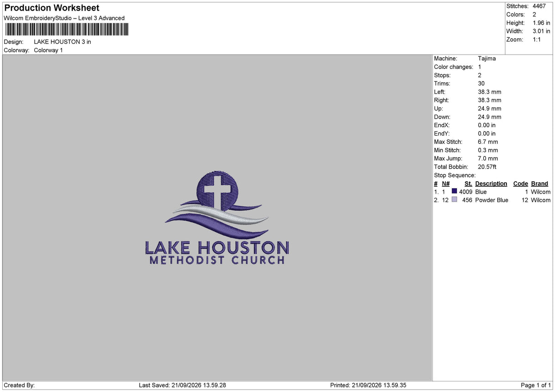Click the Max Jump value '7.0 mm'

[488, 159]
